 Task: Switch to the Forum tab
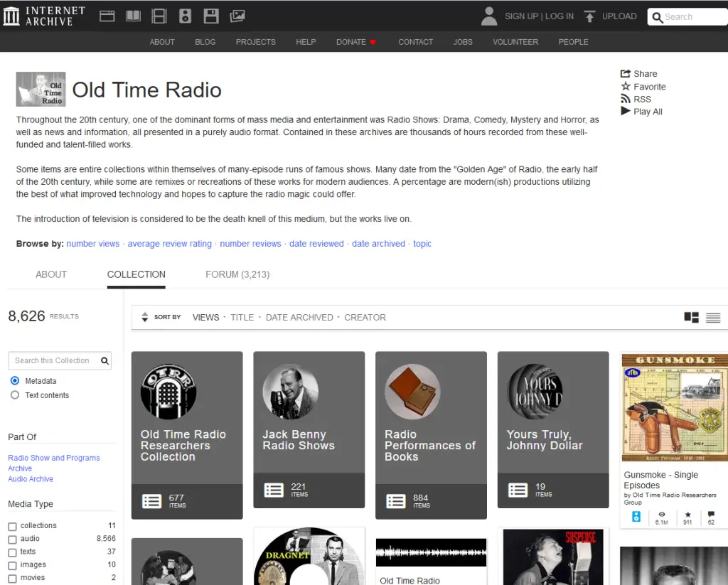click(x=237, y=274)
